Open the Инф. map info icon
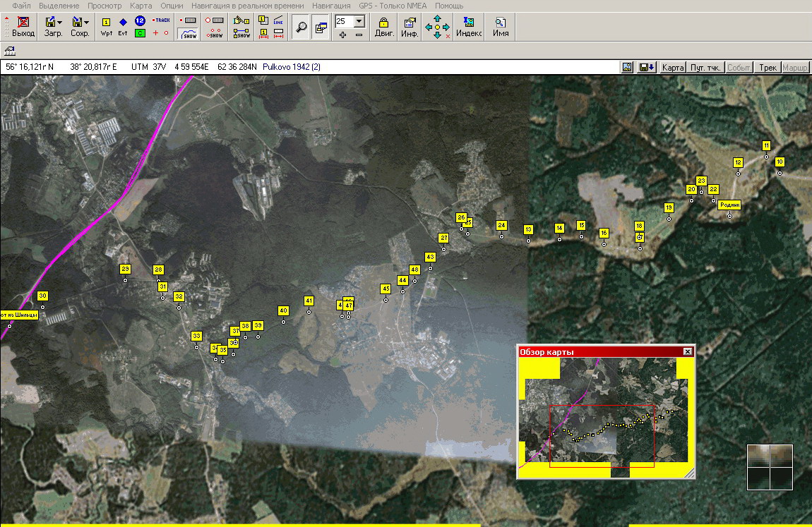 pos(410,27)
